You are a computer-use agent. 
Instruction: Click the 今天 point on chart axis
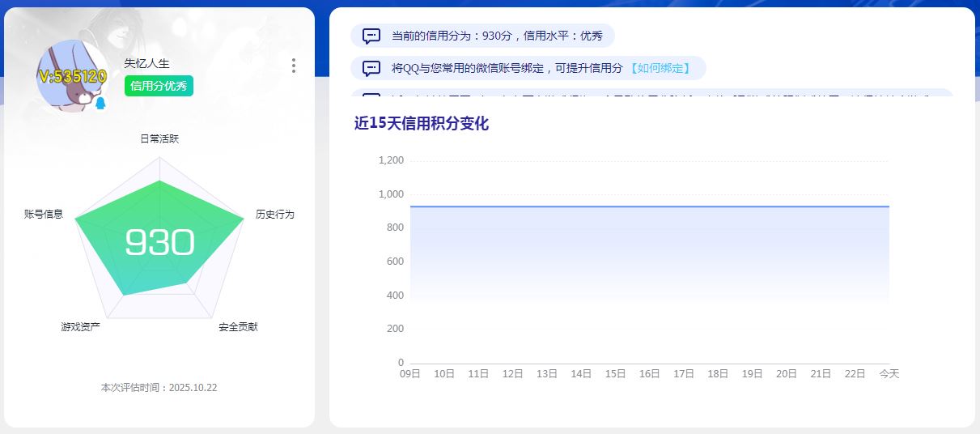pos(889,374)
